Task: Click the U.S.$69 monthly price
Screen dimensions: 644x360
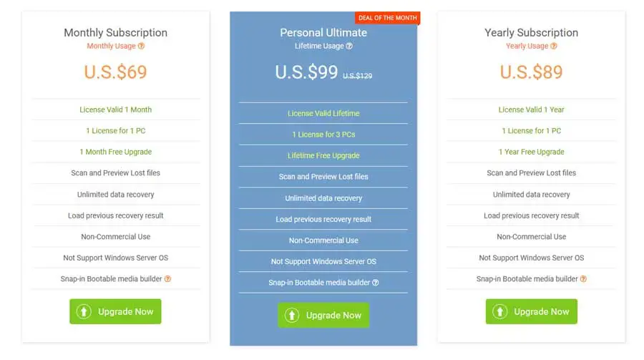Action: pos(115,72)
